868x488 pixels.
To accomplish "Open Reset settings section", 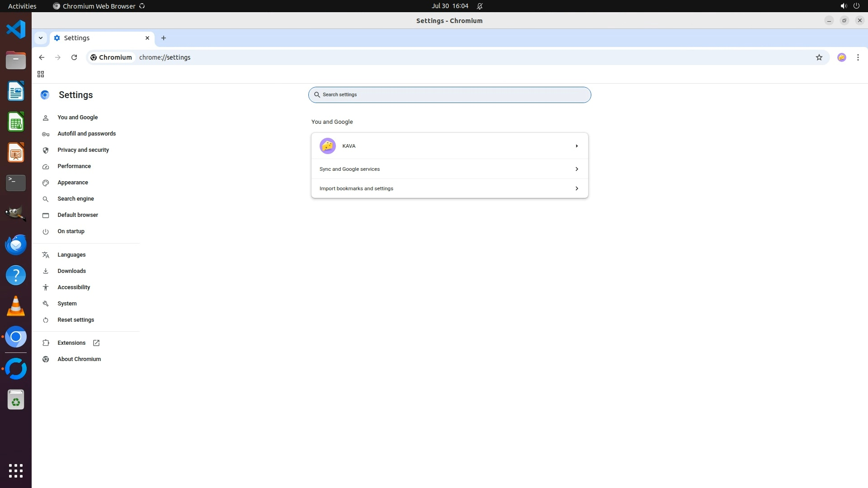I will 75,320.
